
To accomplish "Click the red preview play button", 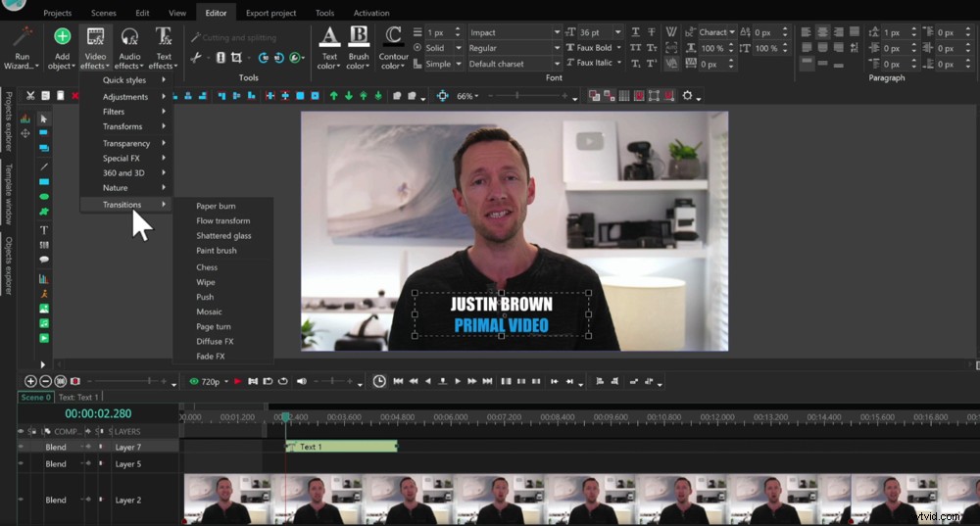I will pyautogui.click(x=237, y=381).
